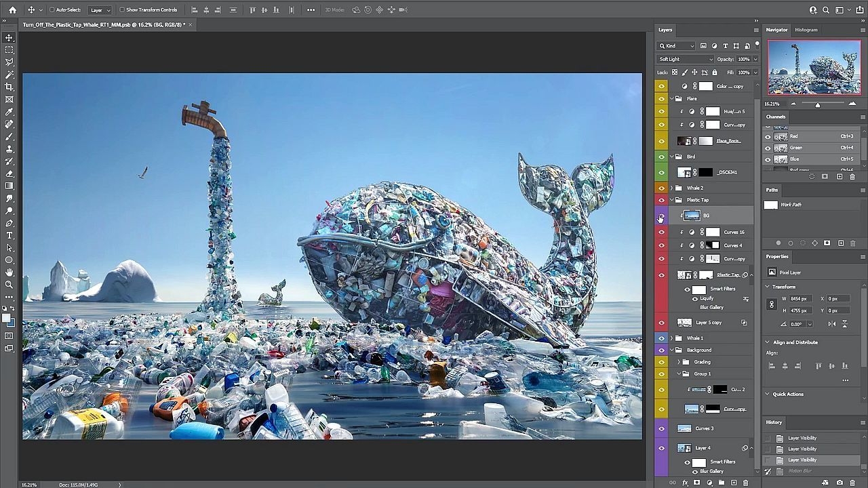The height and width of the screenshot is (488, 868).
Task: Open the options bar three-dots overflow menu
Action: tap(311, 9)
